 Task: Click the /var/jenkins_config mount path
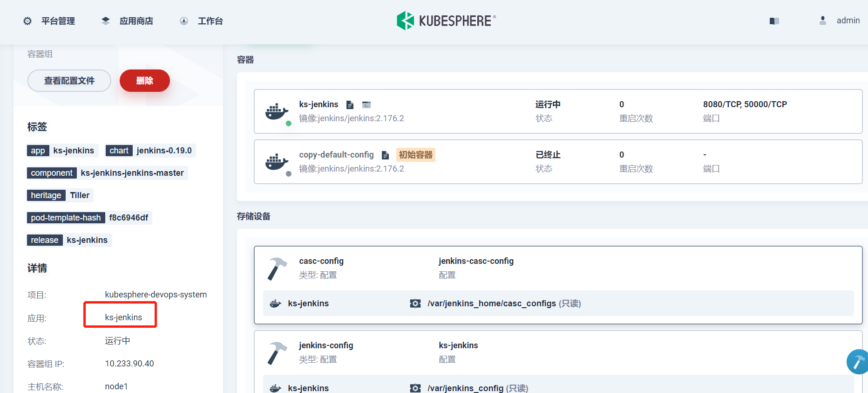tap(466, 388)
